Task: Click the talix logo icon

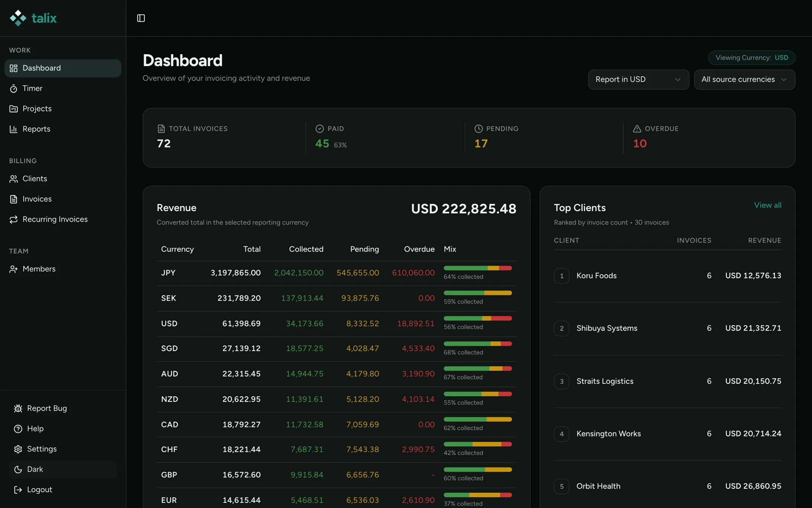Action: [x=18, y=18]
